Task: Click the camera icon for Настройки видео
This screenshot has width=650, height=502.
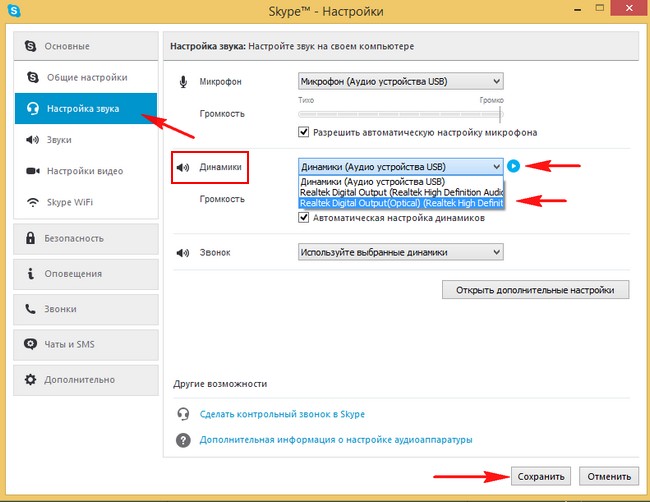Action: pos(30,171)
